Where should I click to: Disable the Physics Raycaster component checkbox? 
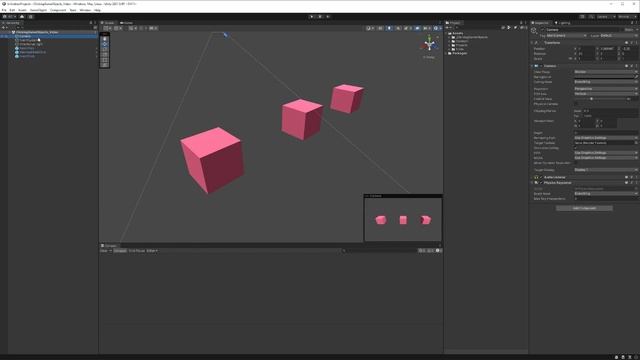(x=541, y=183)
